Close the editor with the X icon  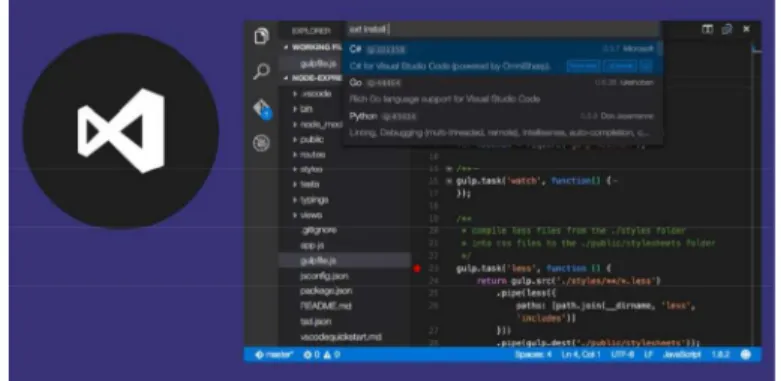(746, 29)
